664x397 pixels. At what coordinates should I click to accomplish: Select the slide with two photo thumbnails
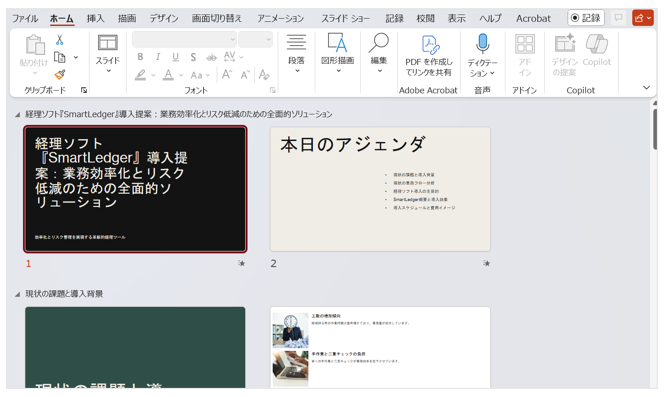tap(380, 347)
